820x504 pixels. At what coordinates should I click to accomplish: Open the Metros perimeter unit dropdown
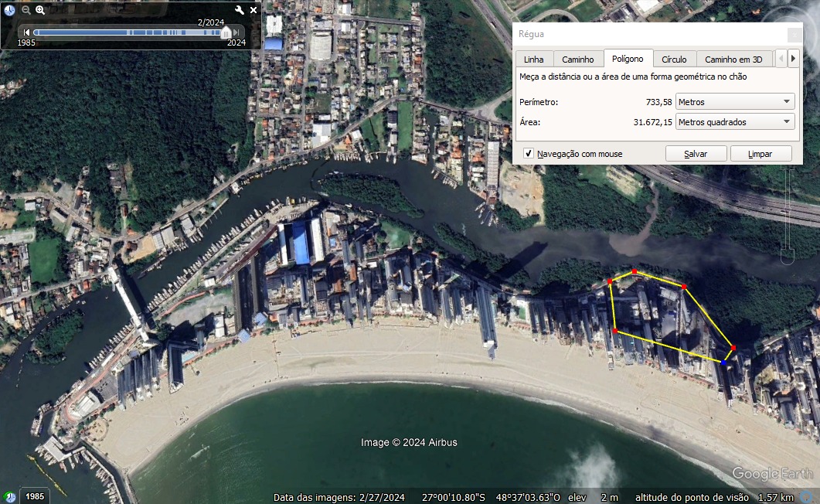[735, 102]
